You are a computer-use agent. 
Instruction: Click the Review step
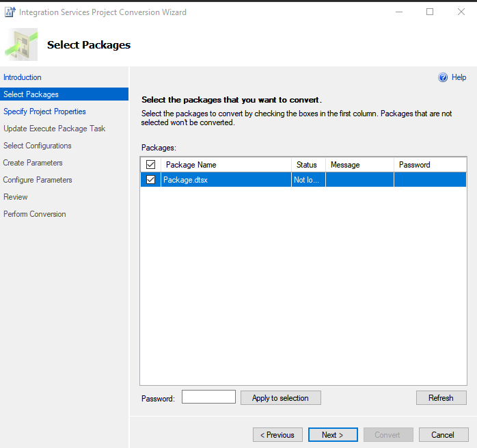[x=15, y=197]
